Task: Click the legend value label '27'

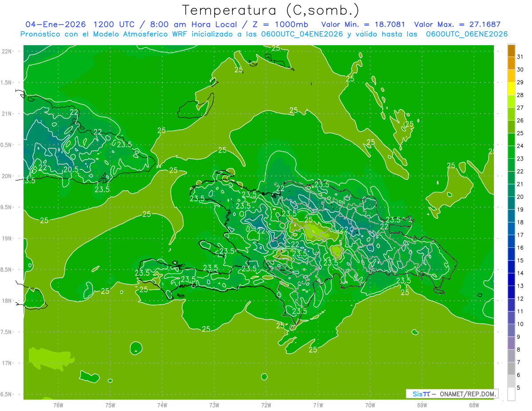Action: (520, 107)
